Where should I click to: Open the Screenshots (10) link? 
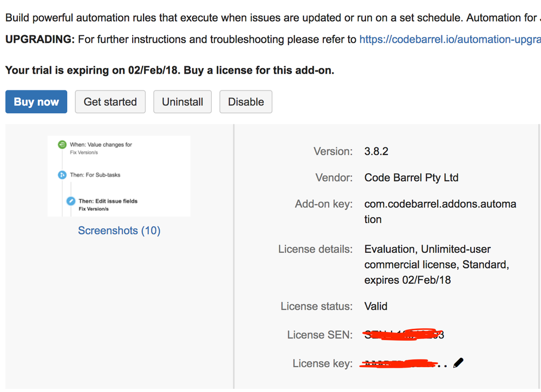click(119, 230)
